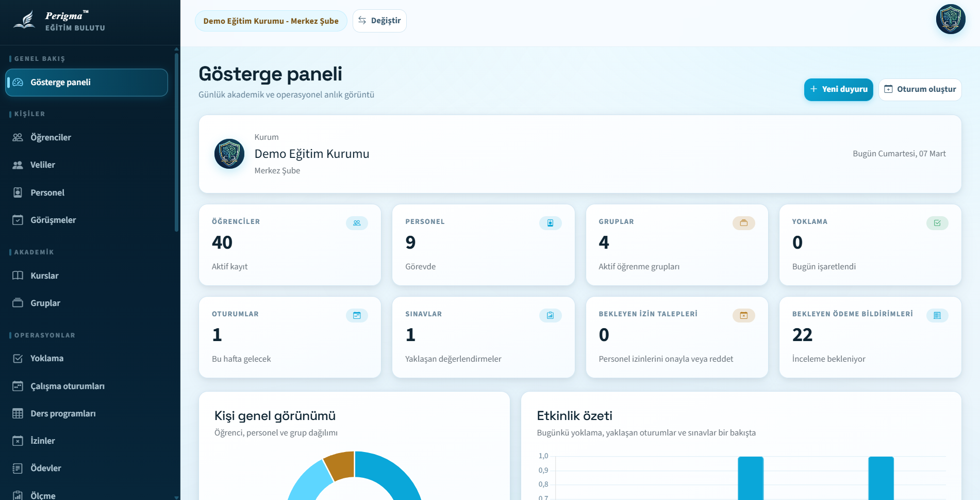Image resolution: width=980 pixels, height=500 pixels.
Task: Click the icon on Bekleyen ödeme bildirimleri card
Action: coord(937,315)
